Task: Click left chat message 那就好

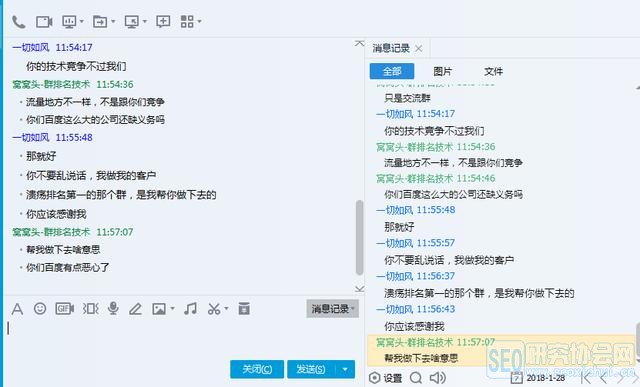Action: 41,156
